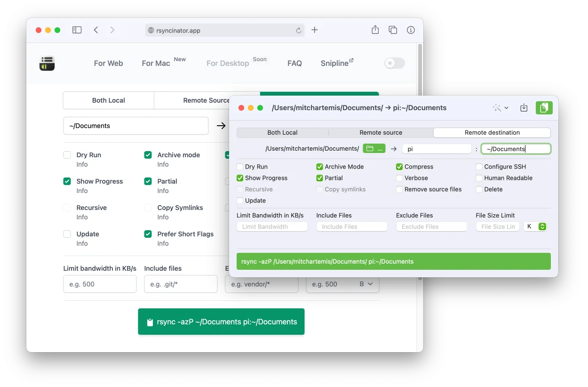
Task: Enable Remove source files checkbox
Action: click(399, 189)
